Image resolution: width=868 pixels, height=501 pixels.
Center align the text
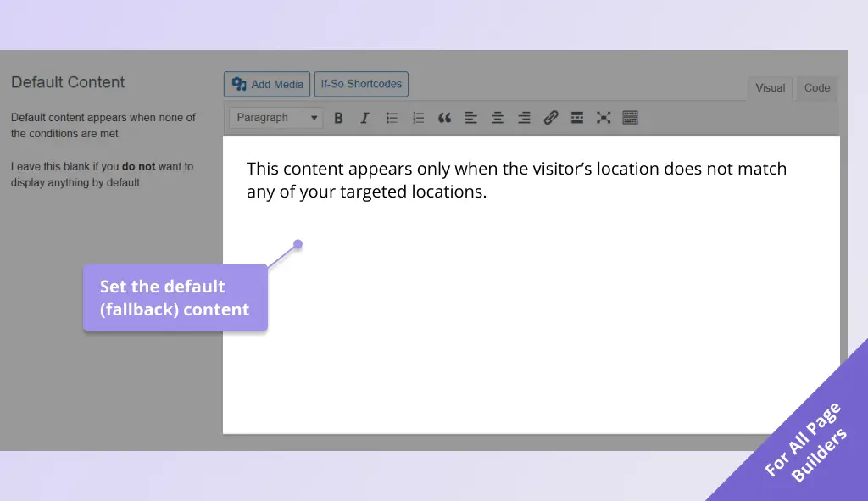pyautogui.click(x=498, y=118)
